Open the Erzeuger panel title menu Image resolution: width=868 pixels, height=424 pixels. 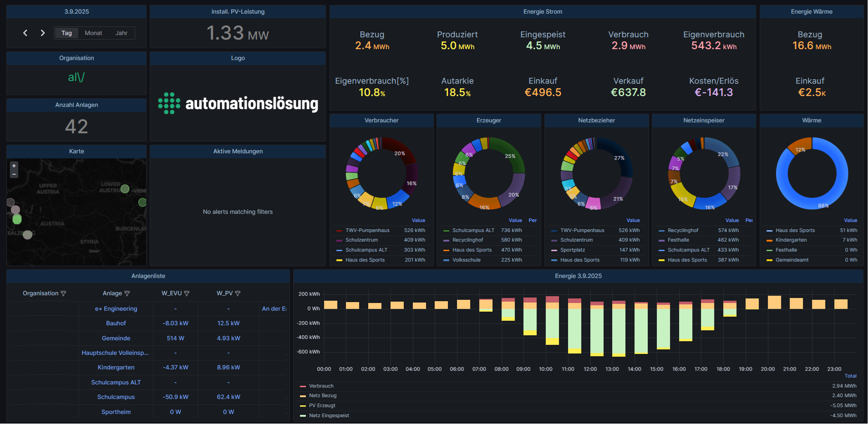click(489, 120)
